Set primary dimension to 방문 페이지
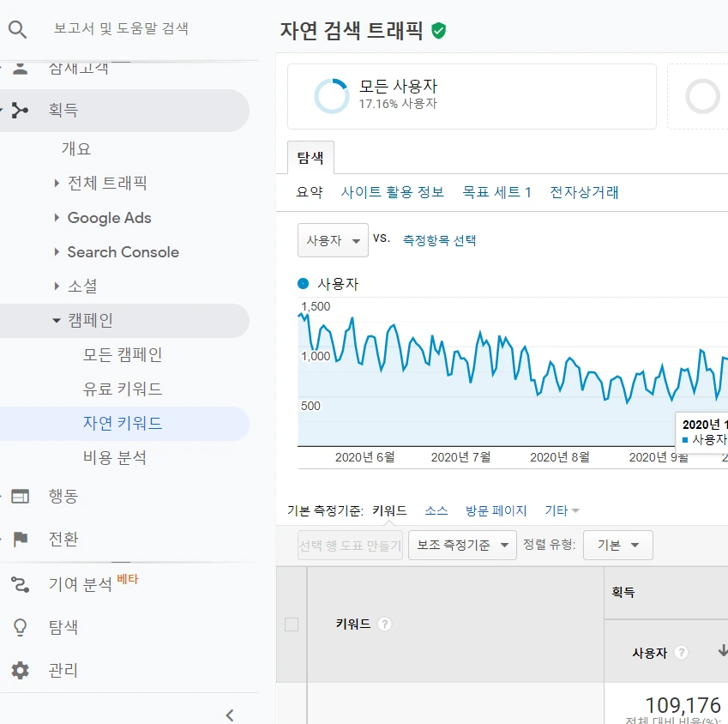This screenshot has height=724, width=728. coord(496,510)
